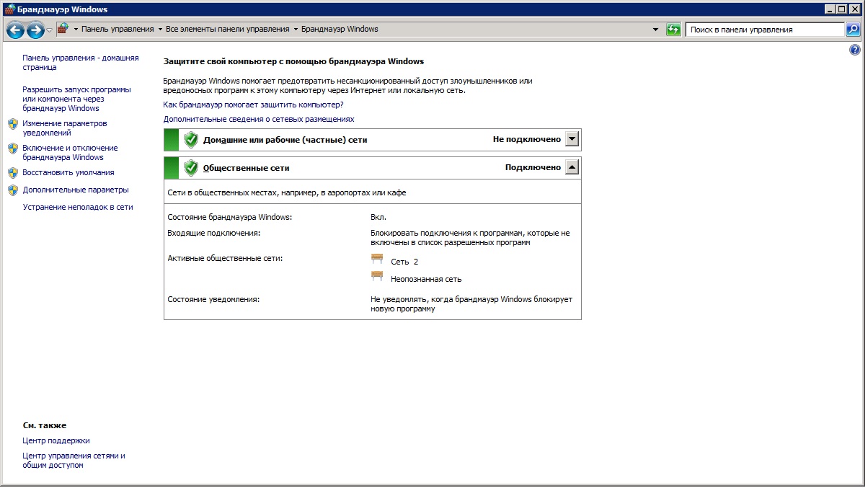868x488 pixels.
Task: Select the Неопознанная сеть network name
Action: pos(426,279)
